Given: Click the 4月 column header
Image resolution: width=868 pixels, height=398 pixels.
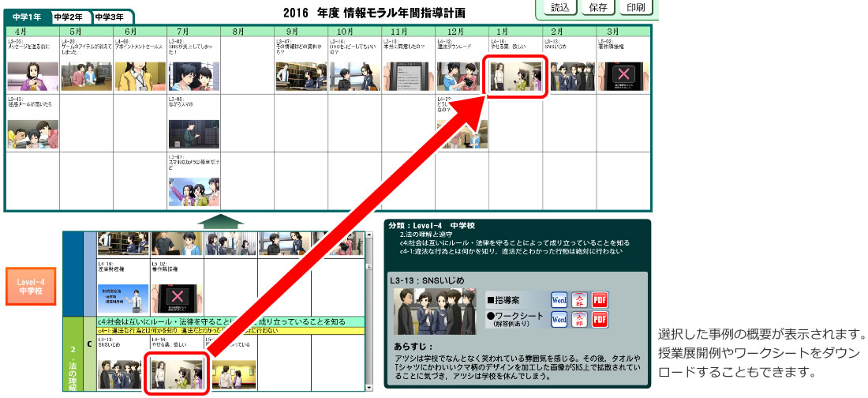Looking at the screenshot, I should pyautogui.click(x=32, y=31).
